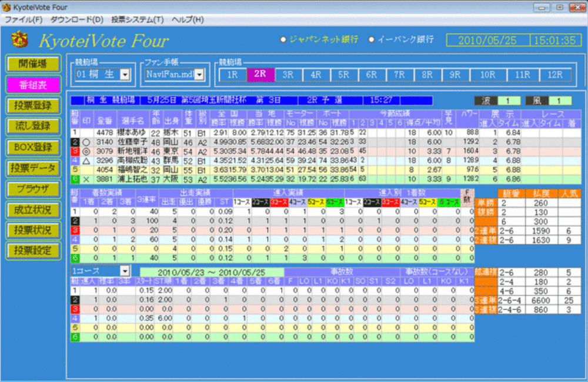Screen dimensions: 588x382
Task: Click the clock display 15:01:35
Action: coord(555,40)
